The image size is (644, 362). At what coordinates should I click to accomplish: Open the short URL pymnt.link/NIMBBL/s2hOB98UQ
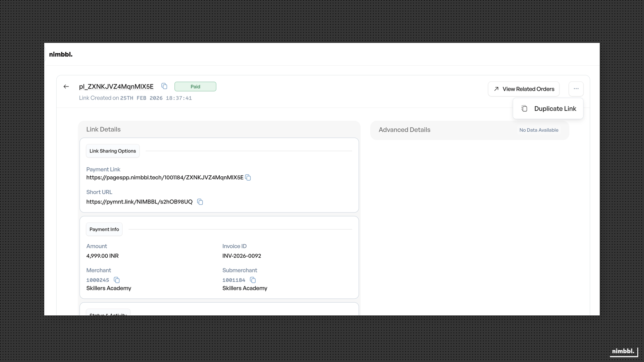tap(139, 201)
